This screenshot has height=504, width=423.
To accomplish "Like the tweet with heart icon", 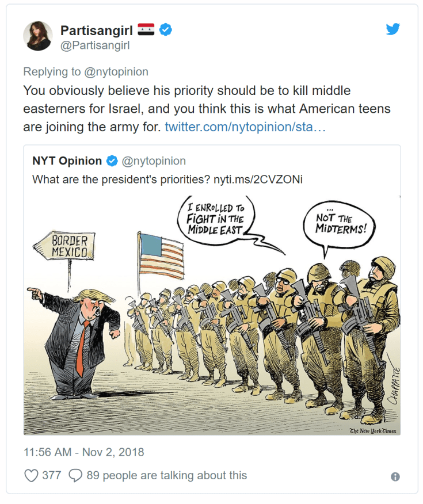I will (31, 475).
